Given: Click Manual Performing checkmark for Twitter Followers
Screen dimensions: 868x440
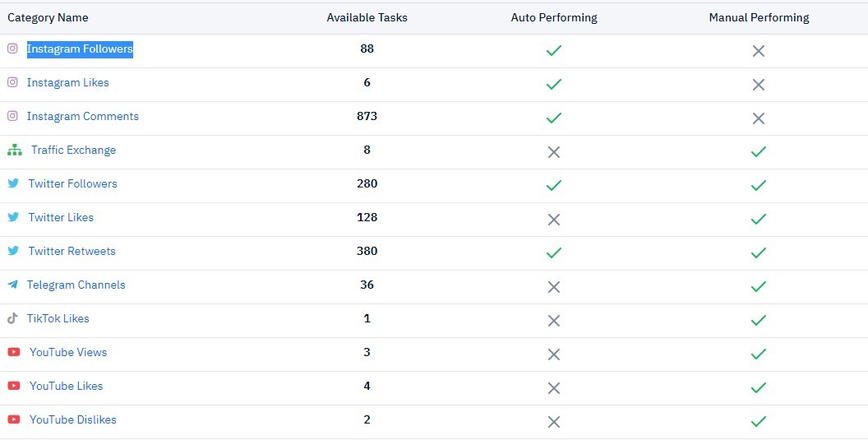Looking at the screenshot, I should pyautogui.click(x=759, y=185).
